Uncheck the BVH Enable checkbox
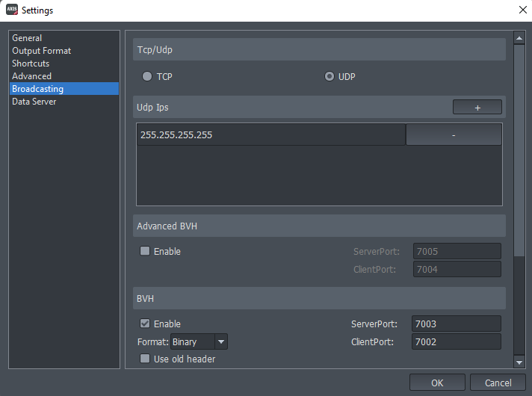Screen dimensions: 532x396 pyautogui.click(x=145, y=324)
